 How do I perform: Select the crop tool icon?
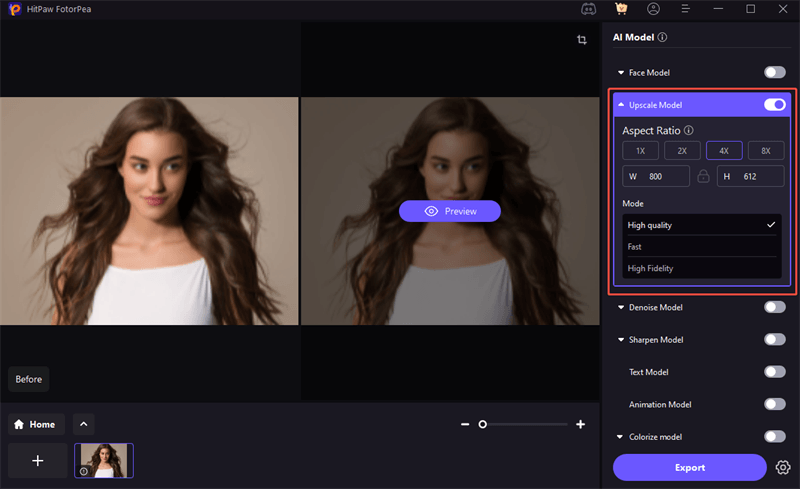click(582, 39)
